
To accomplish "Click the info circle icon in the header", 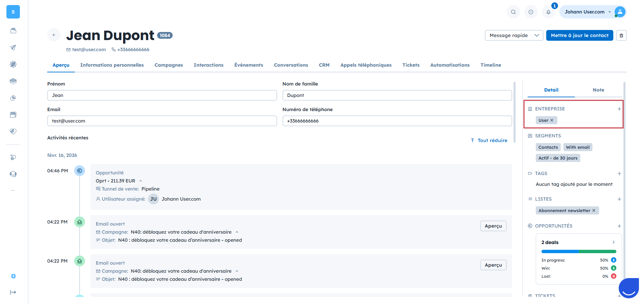I will click(x=531, y=12).
